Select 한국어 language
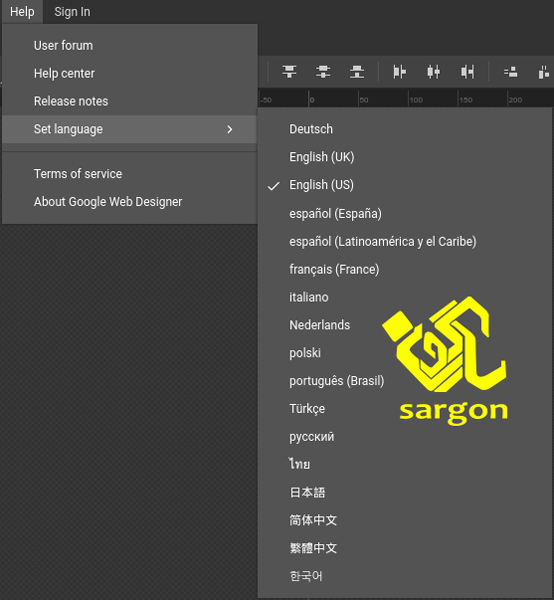The height and width of the screenshot is (600, 554). (405, 576)
